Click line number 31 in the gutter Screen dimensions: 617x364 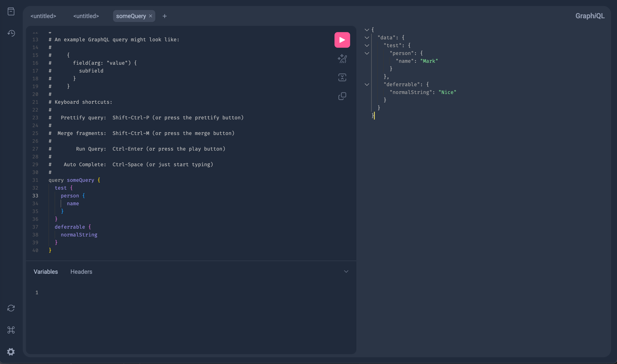pyautogui.click(x=35, y=180)
